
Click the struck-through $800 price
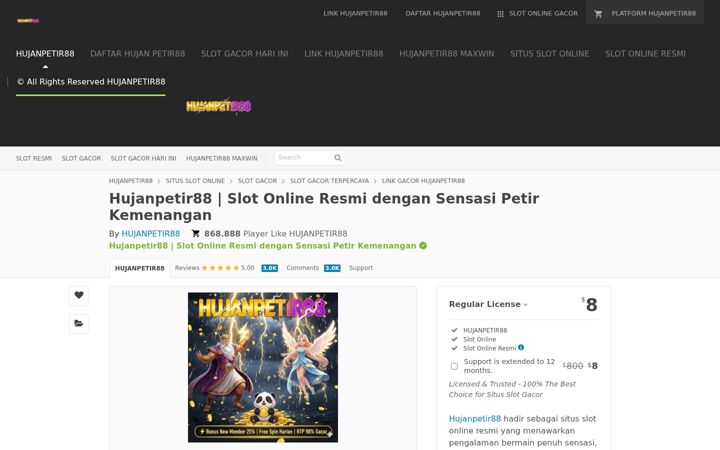tap(573, 366)
